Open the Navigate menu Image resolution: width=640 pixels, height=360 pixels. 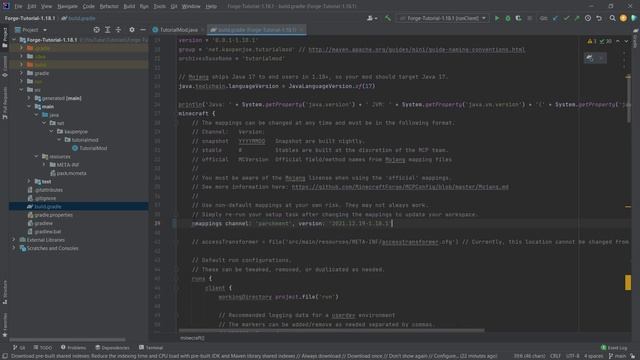(x=67, y=7)
